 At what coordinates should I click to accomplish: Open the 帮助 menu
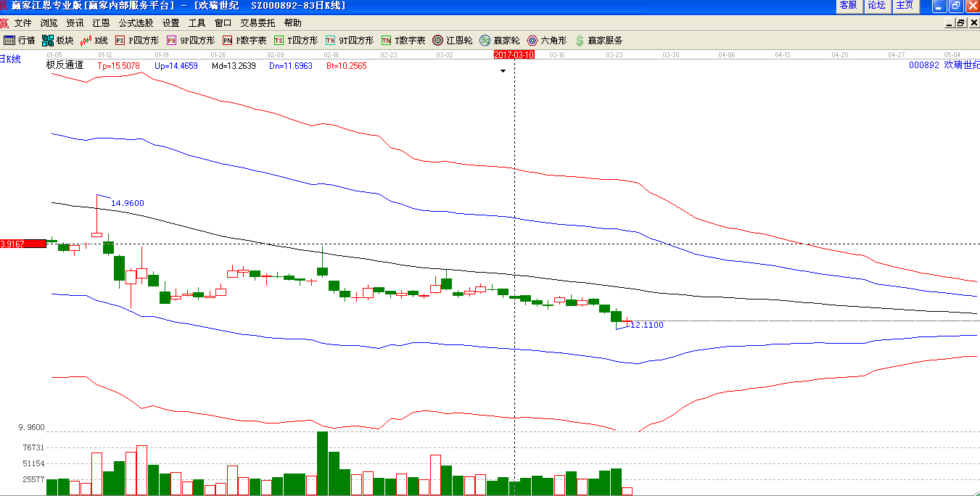click(293, 23)
